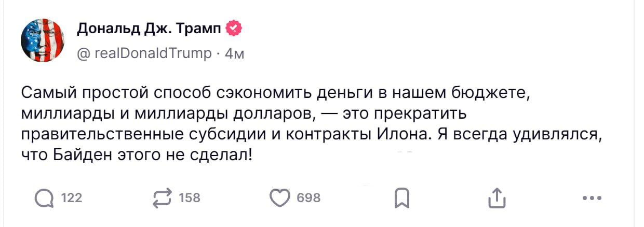
Task: Like the post with the heart icon
Action: click(281, 197)
